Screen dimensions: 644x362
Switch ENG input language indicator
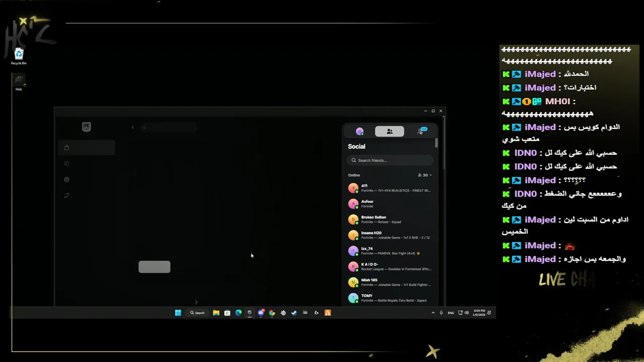451,313
